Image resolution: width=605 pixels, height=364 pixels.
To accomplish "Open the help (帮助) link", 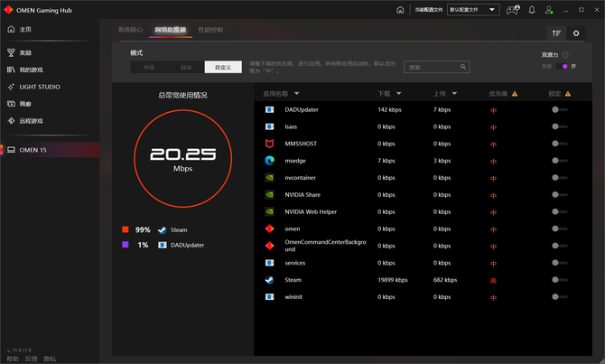I will pos(13,359).
